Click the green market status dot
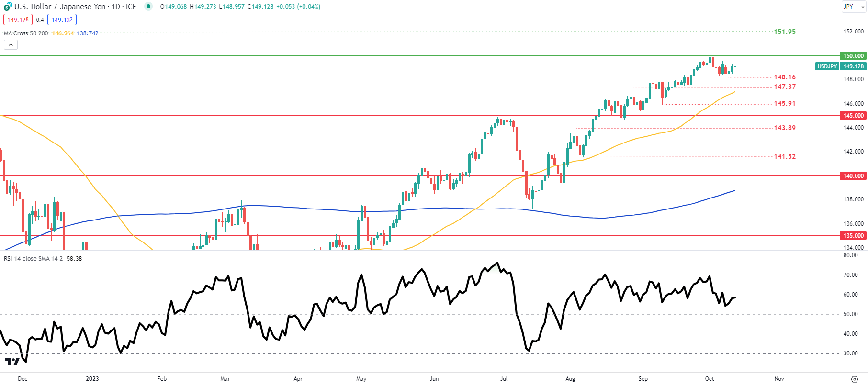 coord(148,6)
